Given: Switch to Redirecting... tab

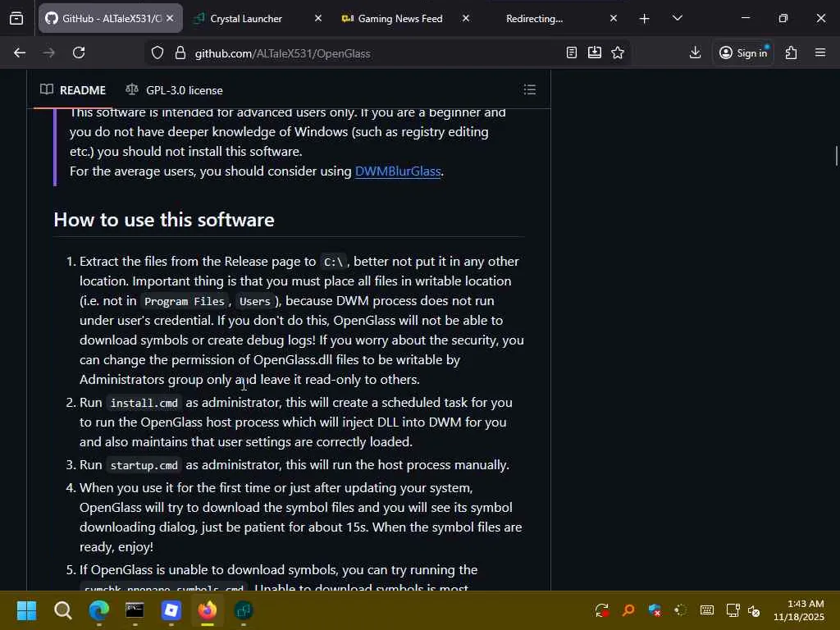Looking at the screenshot, I should (x=534, y=18).
